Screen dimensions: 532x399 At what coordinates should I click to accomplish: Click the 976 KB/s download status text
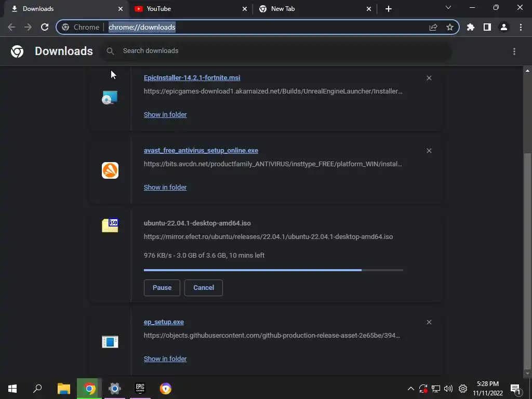(204, 256)
